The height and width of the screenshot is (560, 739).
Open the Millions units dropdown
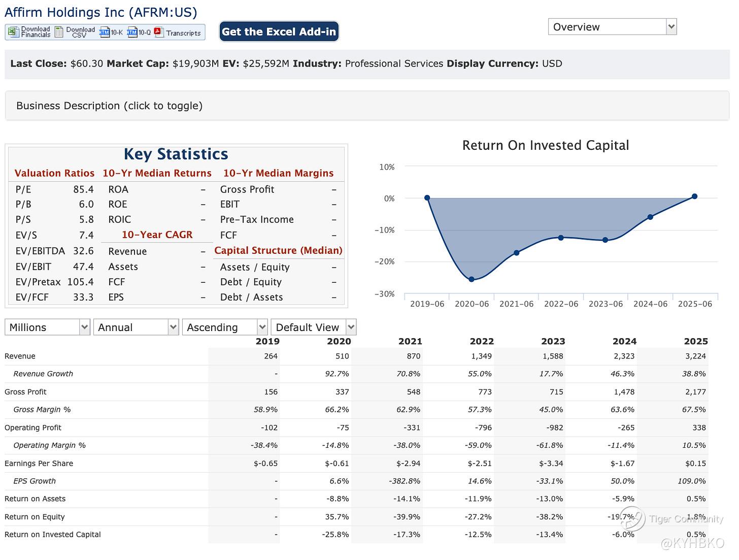47,327
